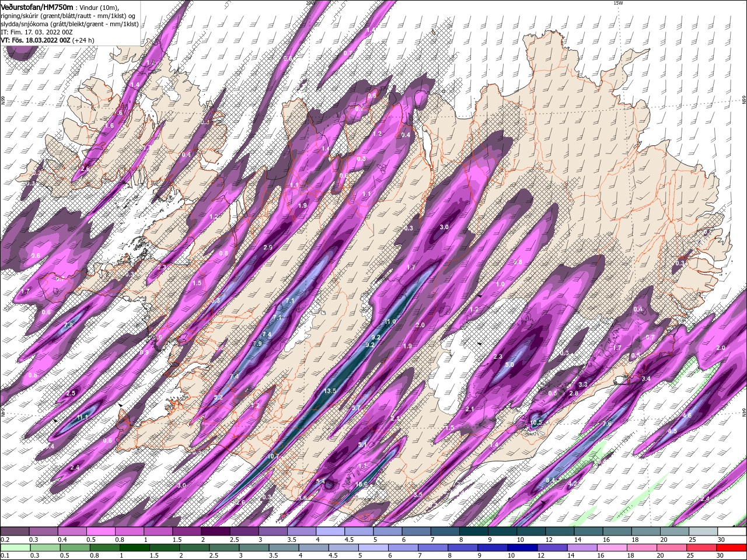The height and width of the screenshot is (560, 747).
Task: Click the 4.2 value offshore in the southeast
Action: 573,484
